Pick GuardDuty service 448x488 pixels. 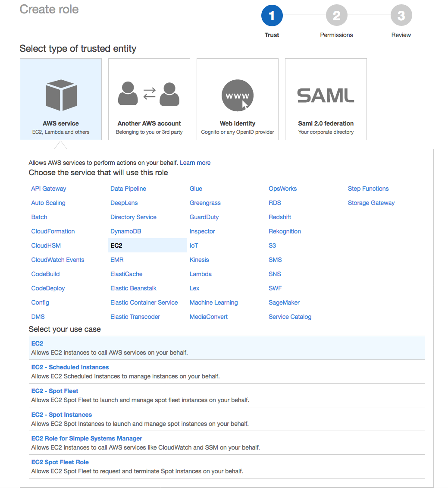tap(204, 217)
